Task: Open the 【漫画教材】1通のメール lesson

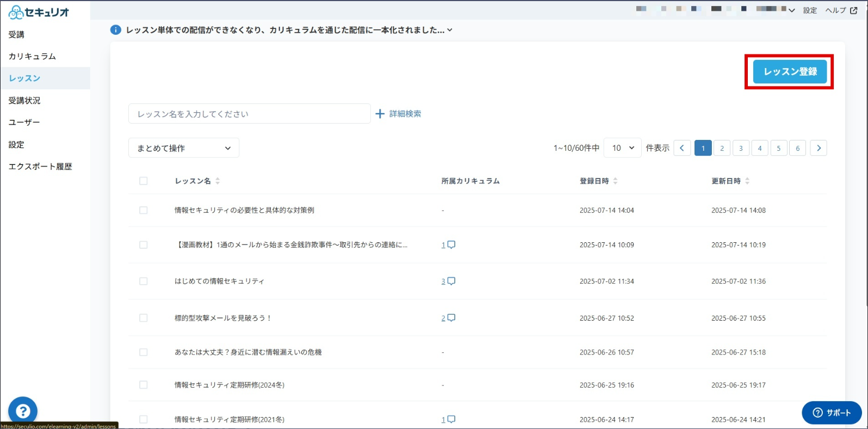Action: [x=291, y=245]
